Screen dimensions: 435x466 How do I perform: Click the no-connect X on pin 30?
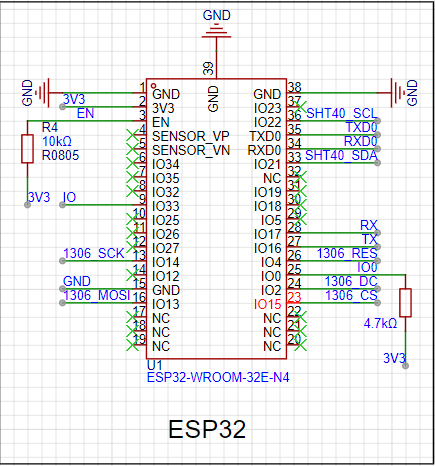pos(300,205)
